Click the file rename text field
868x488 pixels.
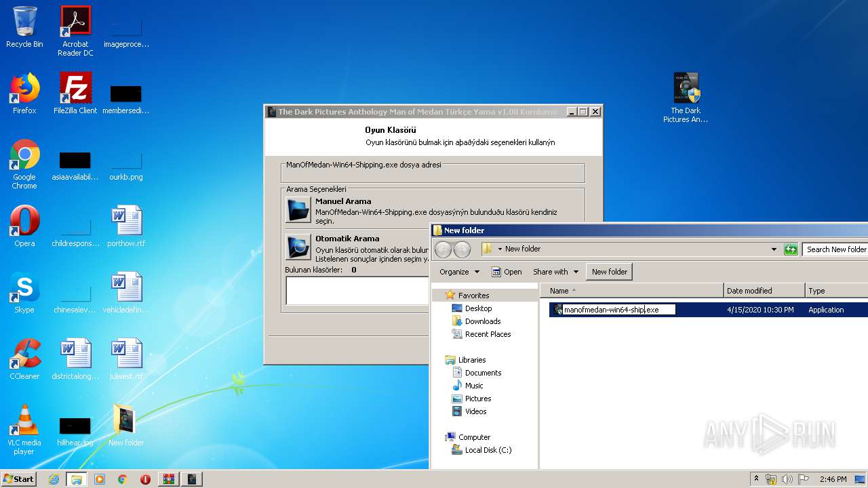[619, 310]
